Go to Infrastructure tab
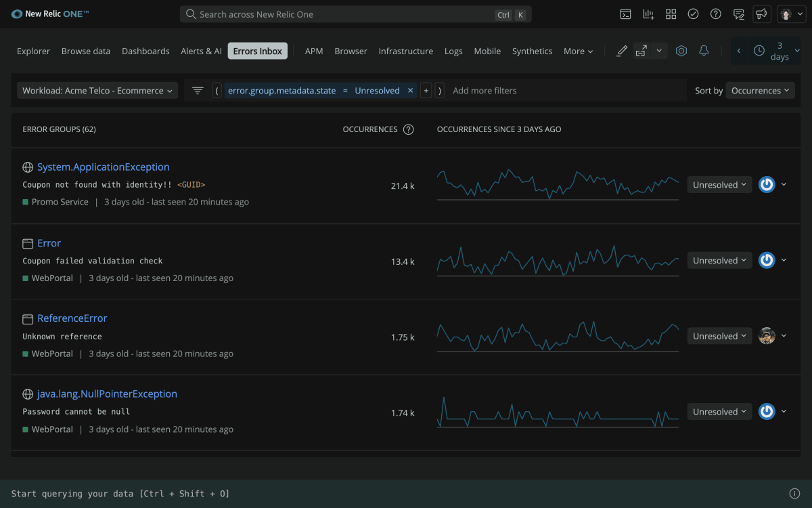The image size is (812, 508). tap(406, 51)
